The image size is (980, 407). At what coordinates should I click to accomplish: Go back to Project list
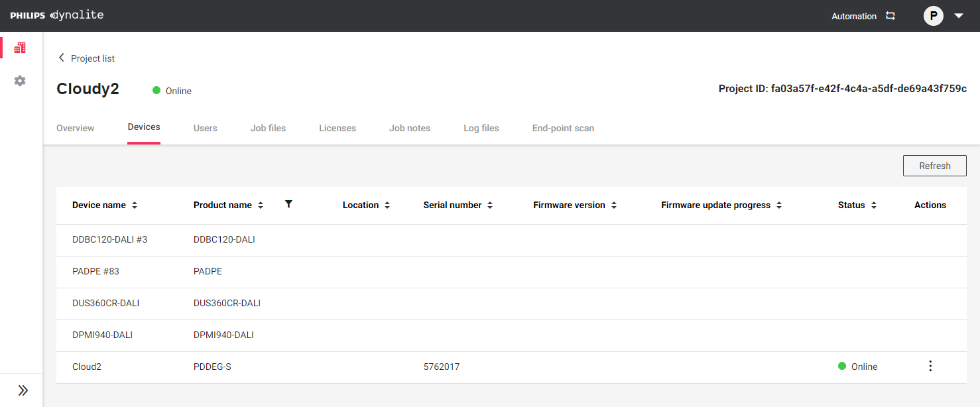(86, 58)
